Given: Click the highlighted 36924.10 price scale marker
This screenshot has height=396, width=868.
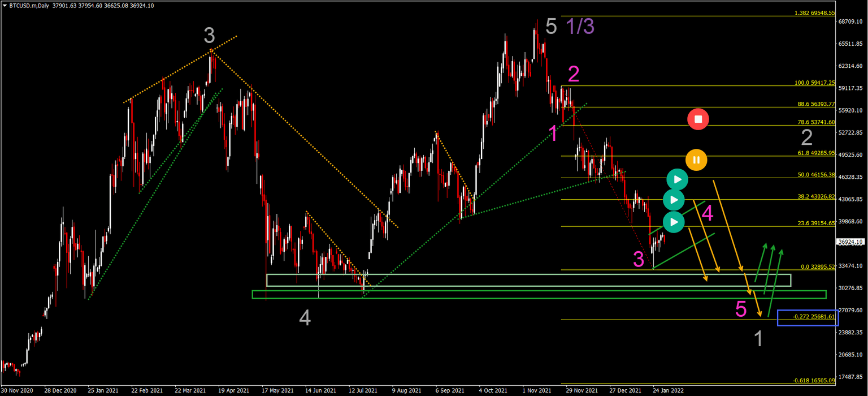Looking at the screenshot, I should tap(852, 243).
